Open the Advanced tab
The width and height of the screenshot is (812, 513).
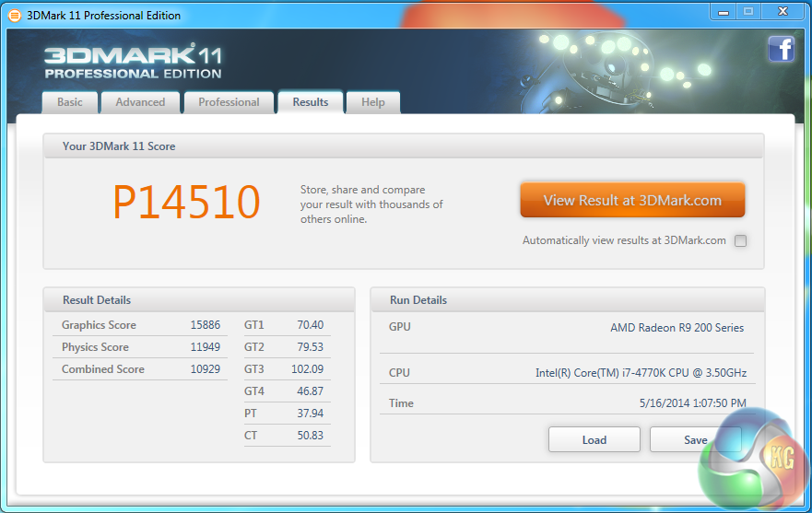140,102
